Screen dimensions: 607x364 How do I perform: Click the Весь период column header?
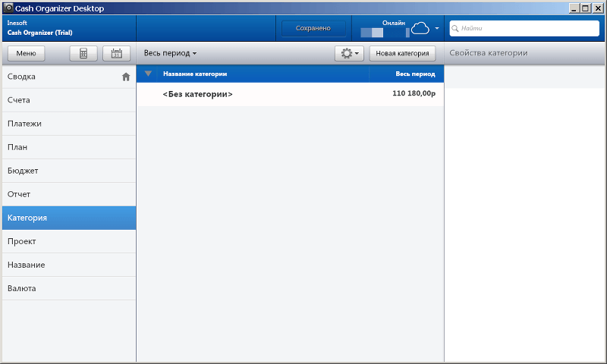[407, 74]
